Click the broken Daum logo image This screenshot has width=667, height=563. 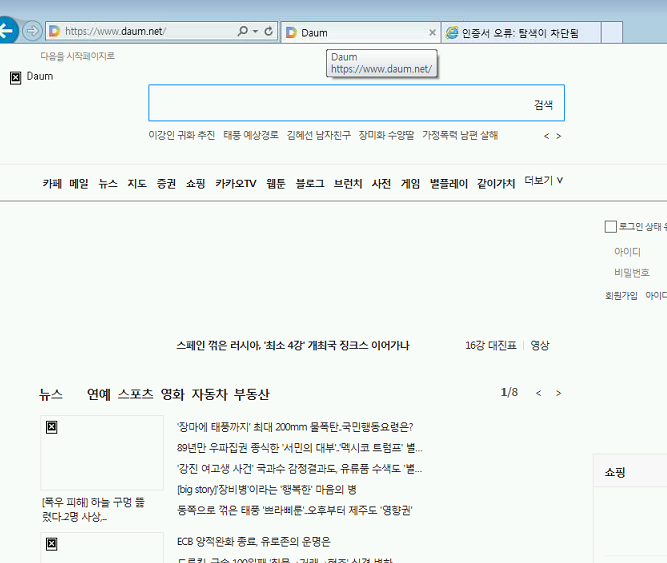tap(15, 78)
